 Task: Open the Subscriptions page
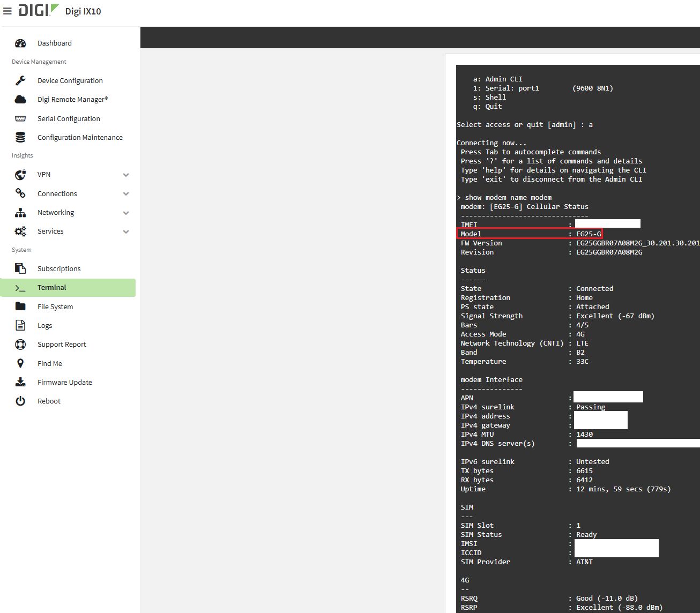coord(59,268)
